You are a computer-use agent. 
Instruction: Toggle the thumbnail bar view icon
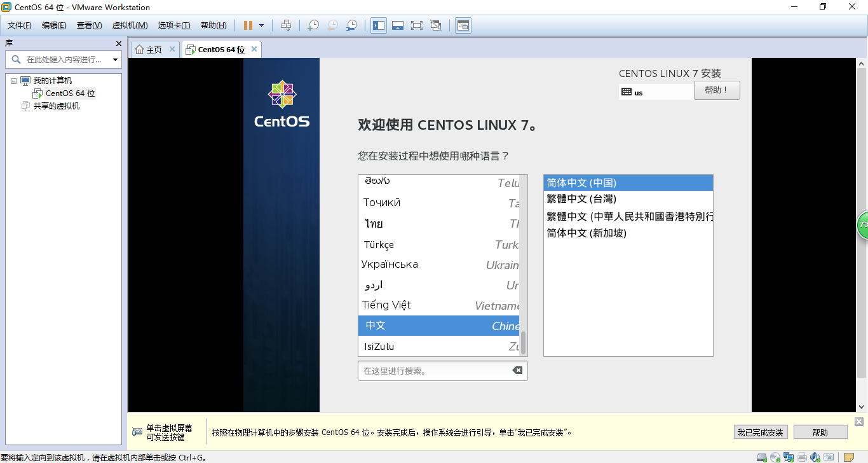point(398,25)
